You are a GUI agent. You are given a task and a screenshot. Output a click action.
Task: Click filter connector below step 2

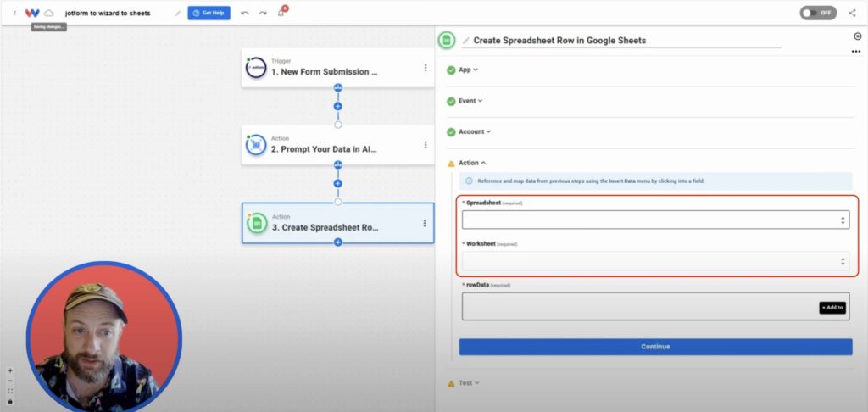pos(338,165)
